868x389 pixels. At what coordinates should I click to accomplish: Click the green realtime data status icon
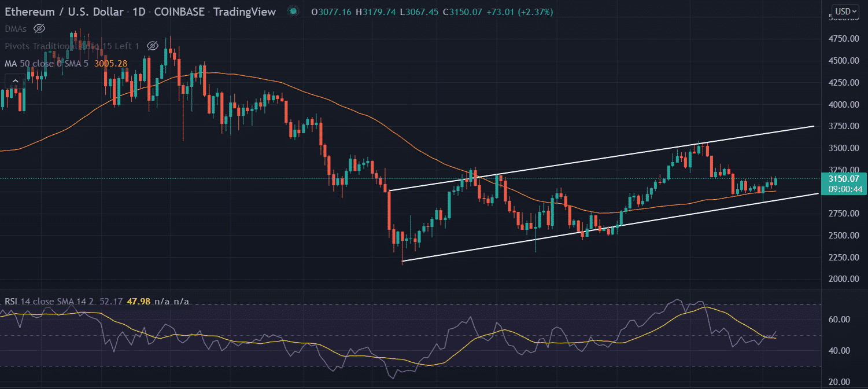(293, 11)
